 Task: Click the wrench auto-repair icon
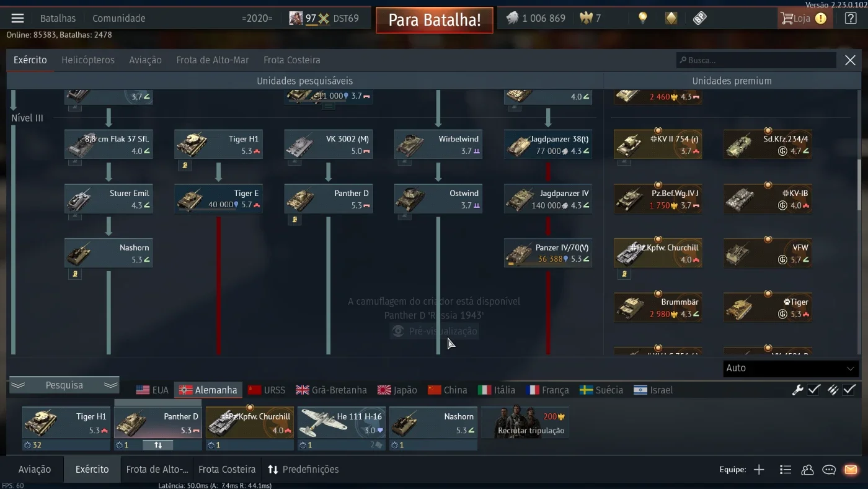(x=798, y=390)
